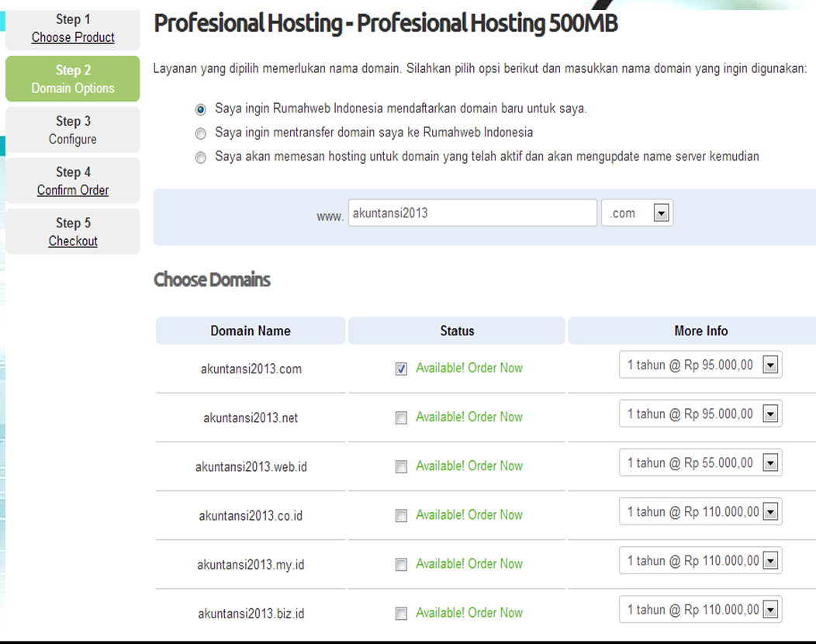Open price dropdown for akuntansi2013.web.id
The width and height of the screenshot is (816, 644).
coord(700,462)
